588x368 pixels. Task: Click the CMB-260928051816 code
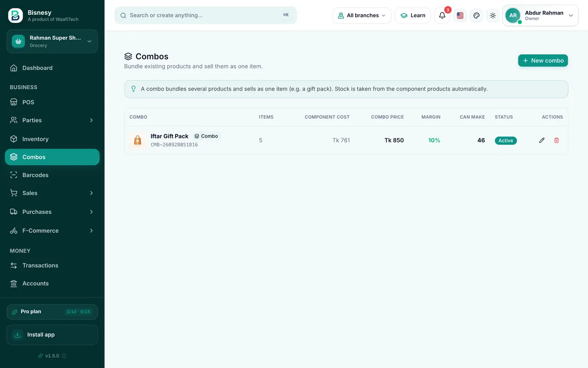(x=174, y=145)
